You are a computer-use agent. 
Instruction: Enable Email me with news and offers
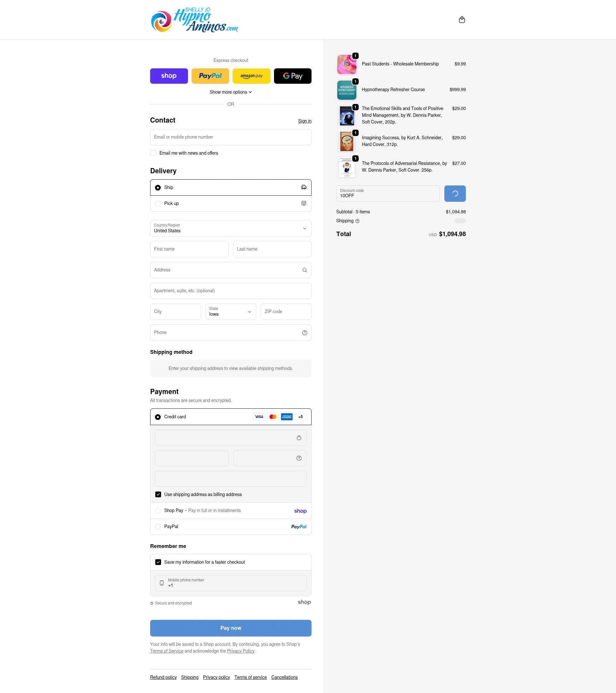(153, 153)
